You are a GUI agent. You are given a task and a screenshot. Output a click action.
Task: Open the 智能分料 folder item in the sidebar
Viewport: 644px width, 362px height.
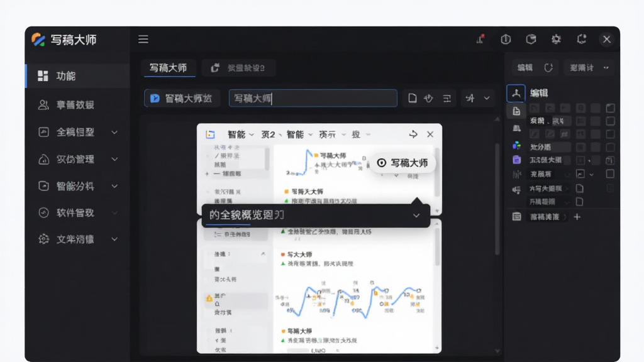pos(77,186)
